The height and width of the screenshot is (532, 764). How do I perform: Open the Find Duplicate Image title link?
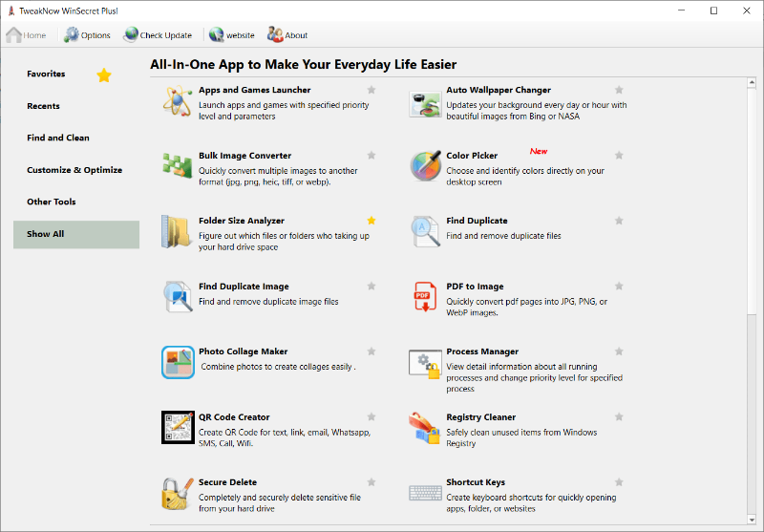[x=244, y=287]
